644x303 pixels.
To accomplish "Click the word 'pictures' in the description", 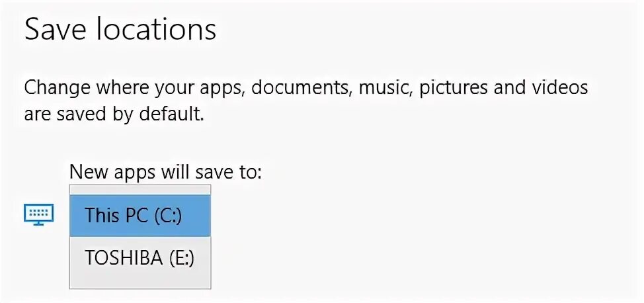I will click(449, 87).
